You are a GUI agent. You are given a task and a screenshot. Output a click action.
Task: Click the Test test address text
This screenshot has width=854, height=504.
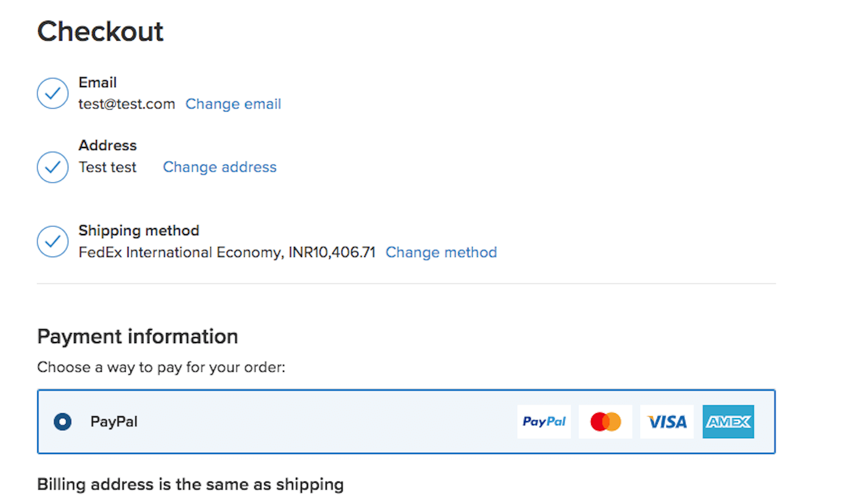(107, 167)
